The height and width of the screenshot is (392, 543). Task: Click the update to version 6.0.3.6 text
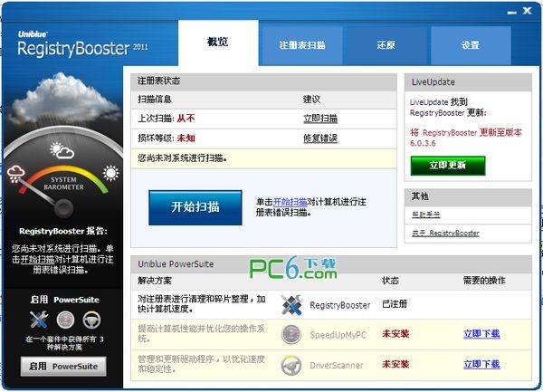pos(466,138)
